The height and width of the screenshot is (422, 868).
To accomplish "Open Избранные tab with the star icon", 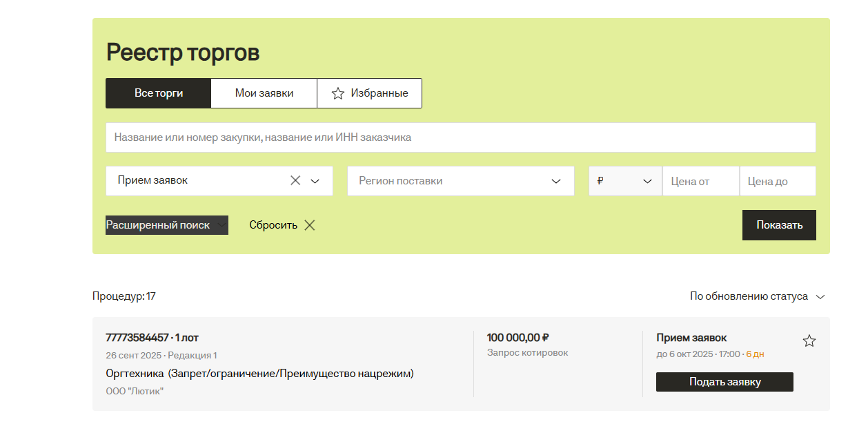I will point(369,93).
